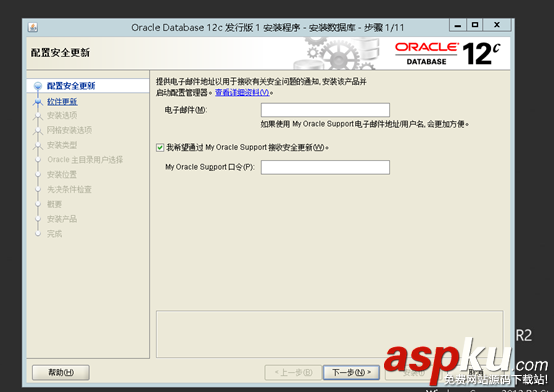Uncheck the My Oracle Support 接收安全更新 checkbox
Image resolution: width=554 pixels, height=392 pixels.
[x=160, y=147]
